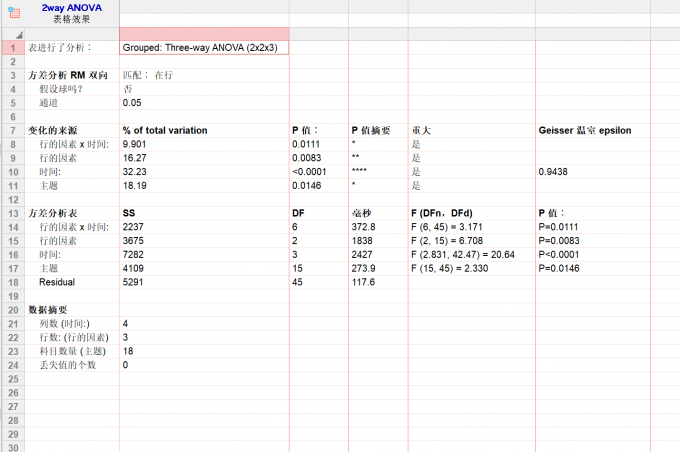Select the DF value 45 in Residual row
Screen dimensions: 680x452
click(x=297, y=282)
